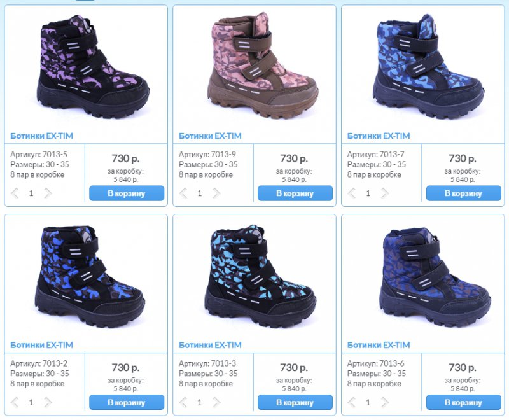The height and width of the screenshot is (420, 509).
Task: Decrease quantity for boots article 7013-6
Action: [352, 402]
